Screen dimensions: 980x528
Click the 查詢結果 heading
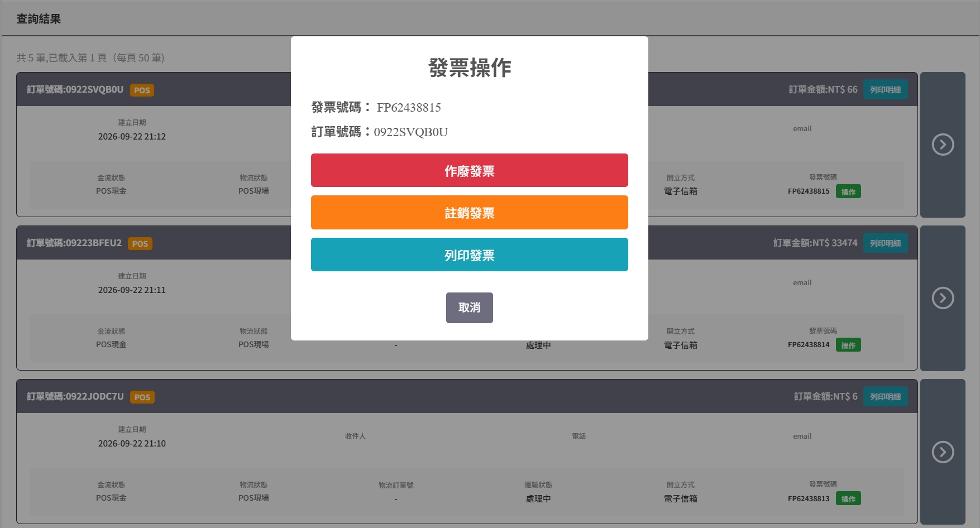pos(39,19)
